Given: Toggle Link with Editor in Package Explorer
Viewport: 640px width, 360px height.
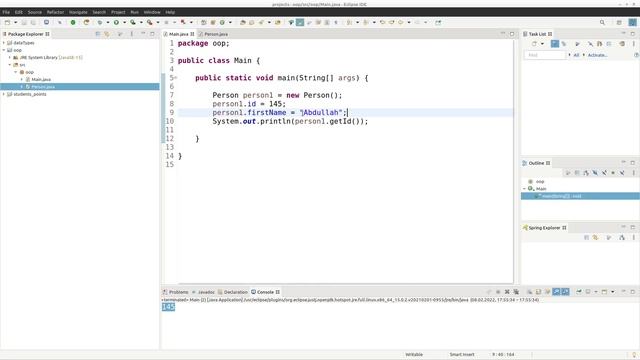Looking at the screenshot, I should pos(107,34).
